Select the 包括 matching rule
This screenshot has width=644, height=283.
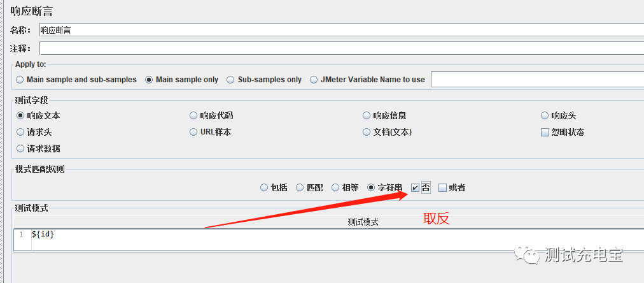264,187
